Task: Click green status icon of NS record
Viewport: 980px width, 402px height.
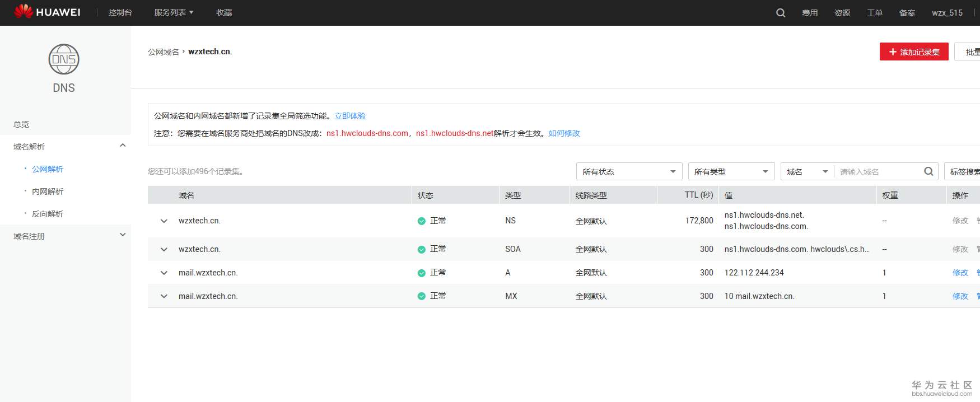Action: click(x=422, y=221)
